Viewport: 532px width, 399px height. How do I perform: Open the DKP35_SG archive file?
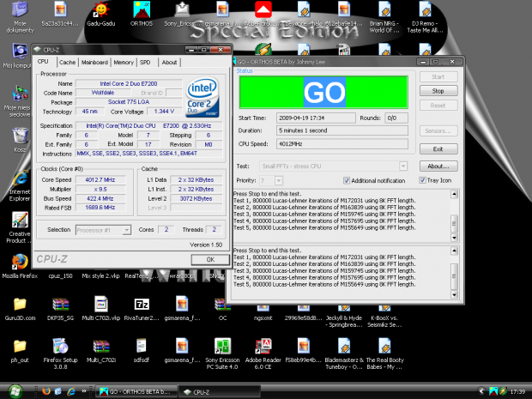pos(60,309)
